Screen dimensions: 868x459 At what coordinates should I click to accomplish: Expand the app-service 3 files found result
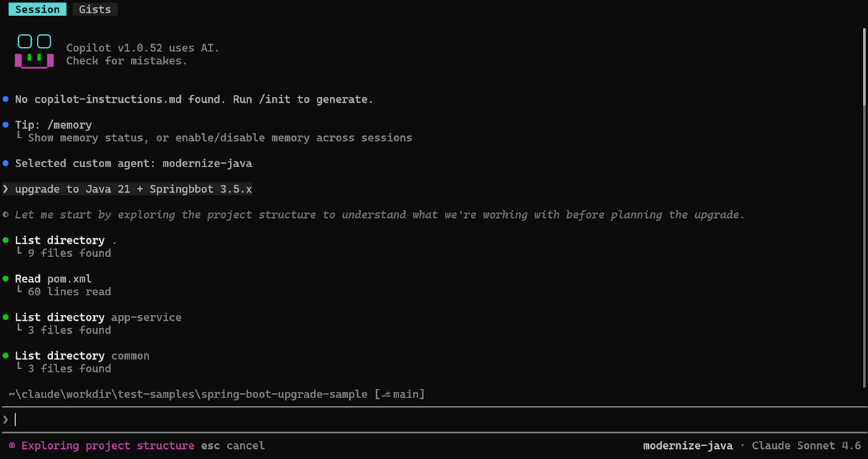[x=98, y=324]
